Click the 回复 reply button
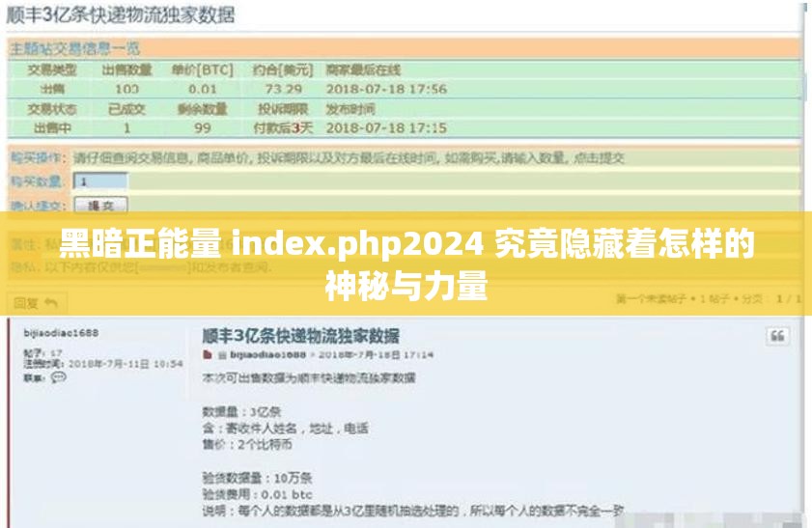This screenshot has width=812, height=528. 37,303
